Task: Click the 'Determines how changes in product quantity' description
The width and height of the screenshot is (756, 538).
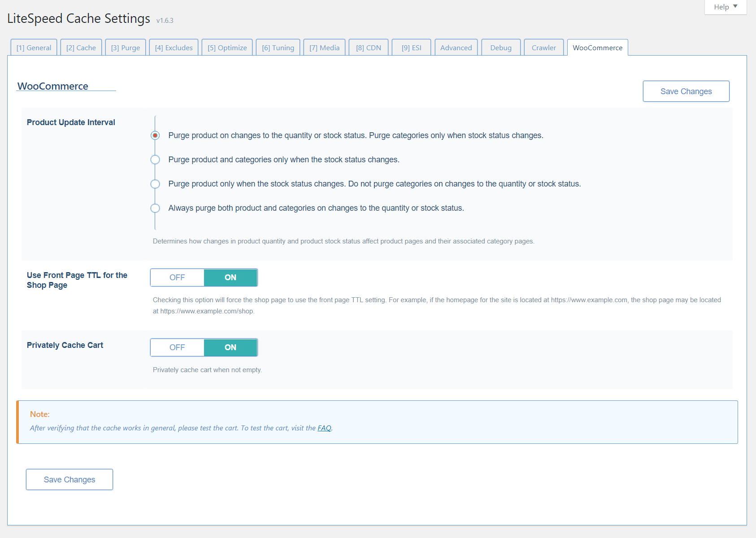Action: pyautogui.click(x=343, y=241)
